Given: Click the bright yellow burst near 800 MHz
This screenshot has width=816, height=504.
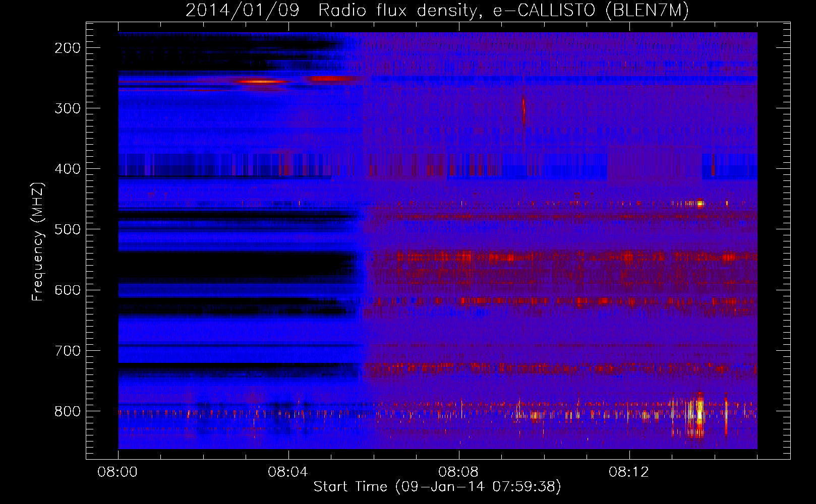Looking at the screenshot, I should click(698, 414).
